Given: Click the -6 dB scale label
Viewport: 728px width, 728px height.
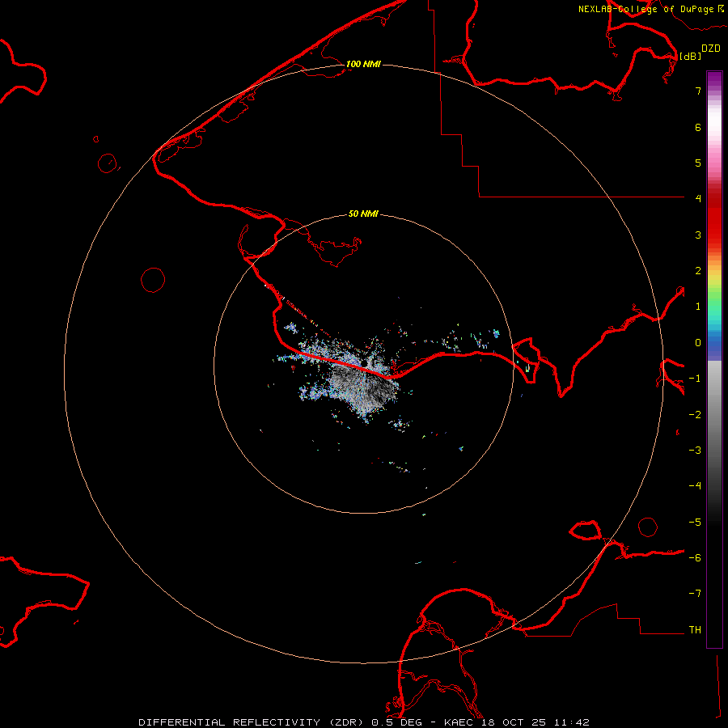Looking at the screenshot, I should coord(695,558).
